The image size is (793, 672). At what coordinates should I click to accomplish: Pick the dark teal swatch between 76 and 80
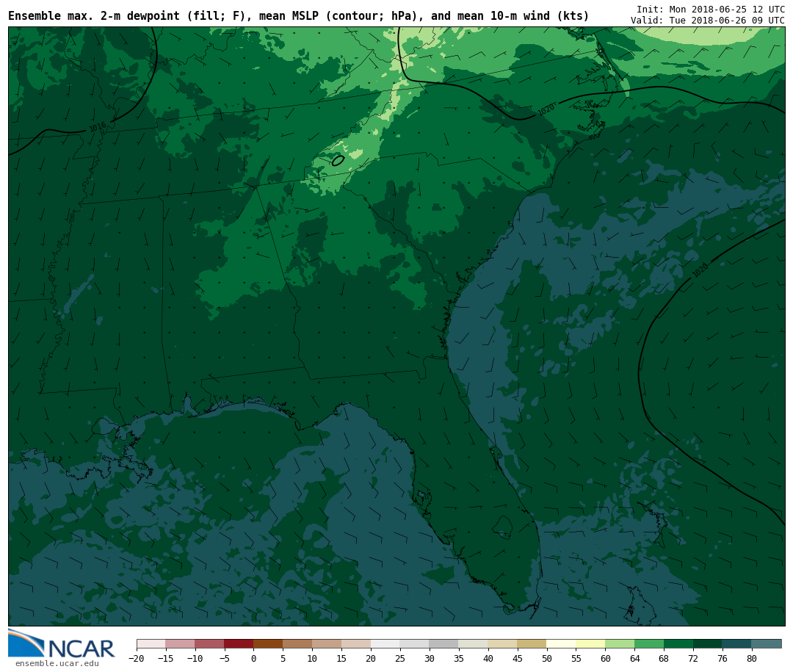(736, 644)
